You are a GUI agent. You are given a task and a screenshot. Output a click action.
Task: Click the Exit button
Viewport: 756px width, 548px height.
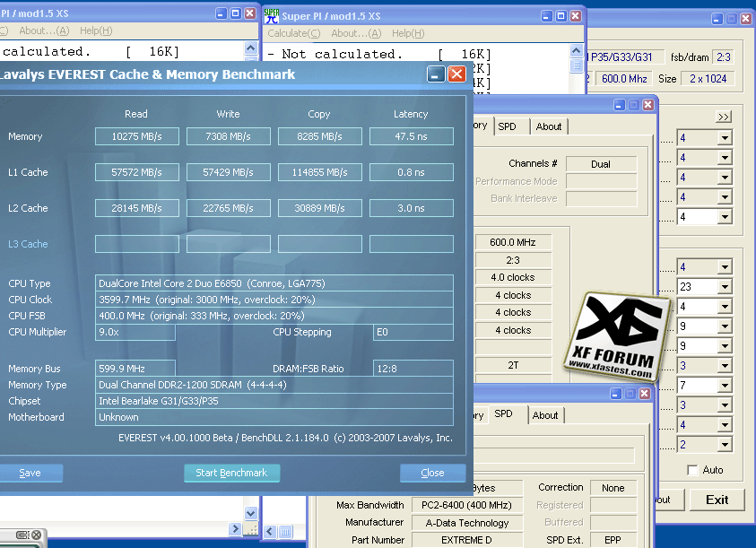pos(717,500)
